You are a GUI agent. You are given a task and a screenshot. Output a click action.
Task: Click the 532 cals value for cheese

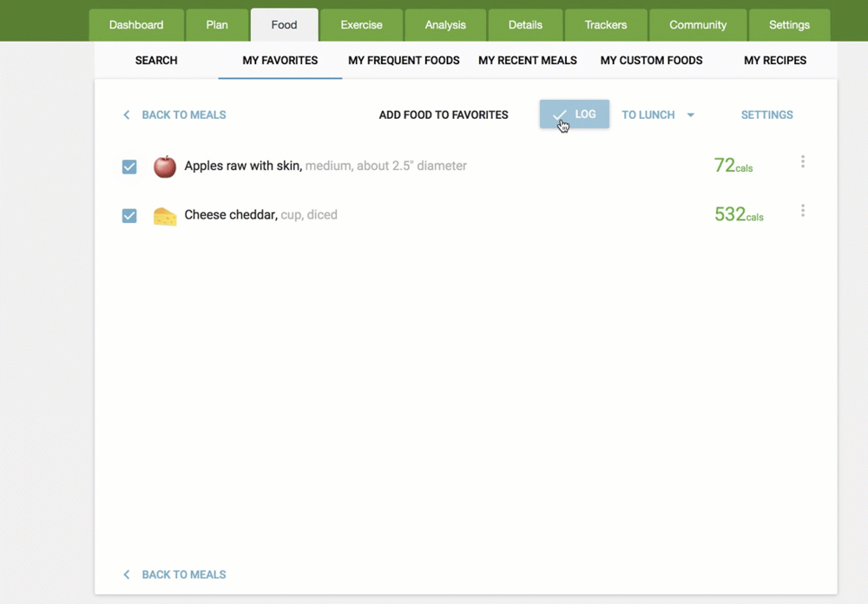point(738,214)
